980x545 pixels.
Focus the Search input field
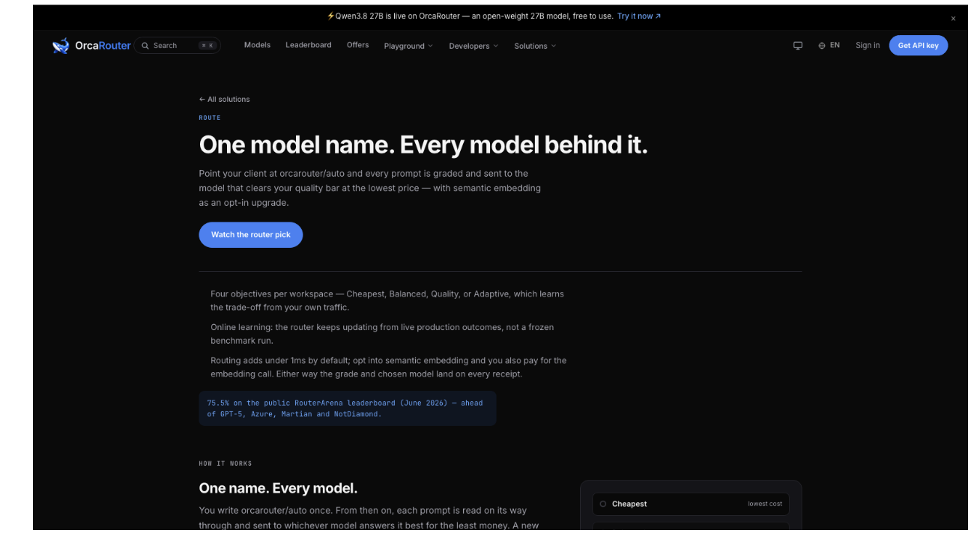(x=178, y=46)
